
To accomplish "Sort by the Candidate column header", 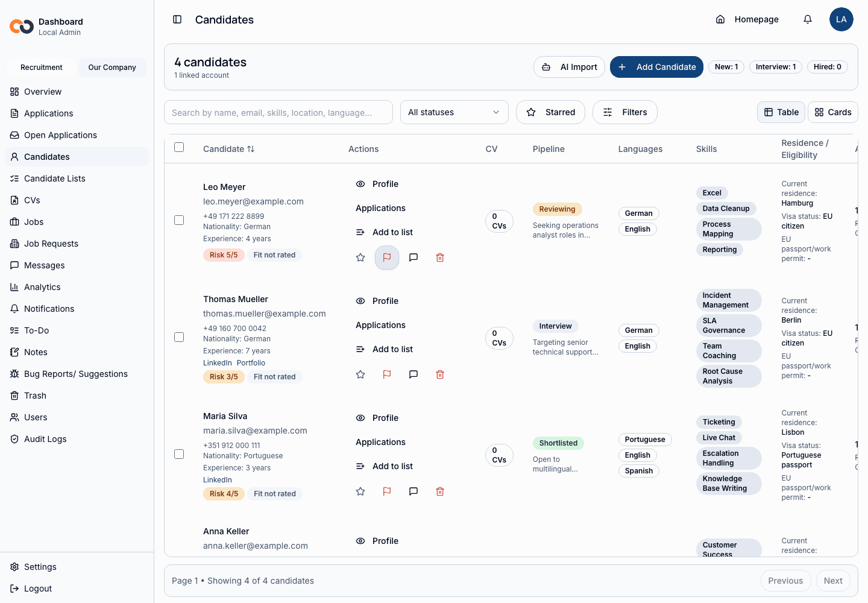I will click(x=229, y=149).
